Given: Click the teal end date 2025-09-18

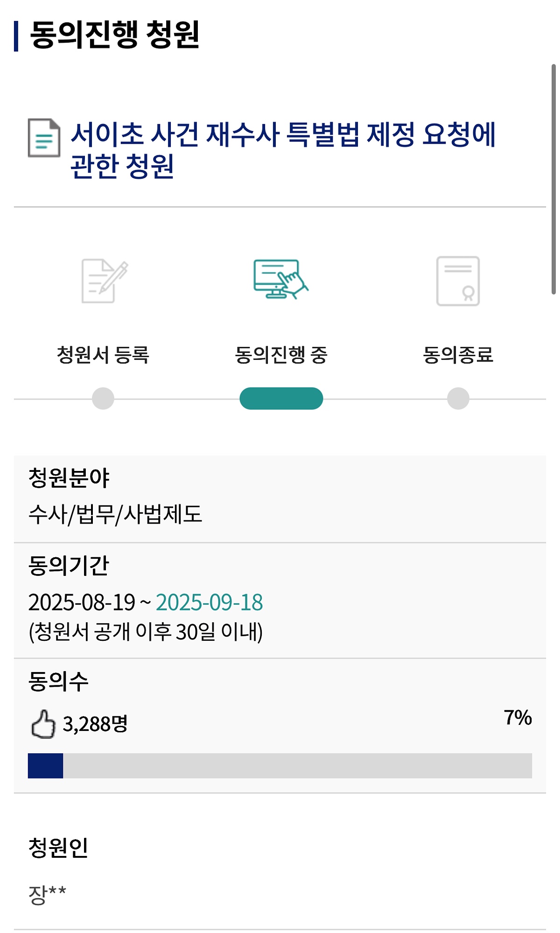Looking at the screenshot, I should [209, 602].
